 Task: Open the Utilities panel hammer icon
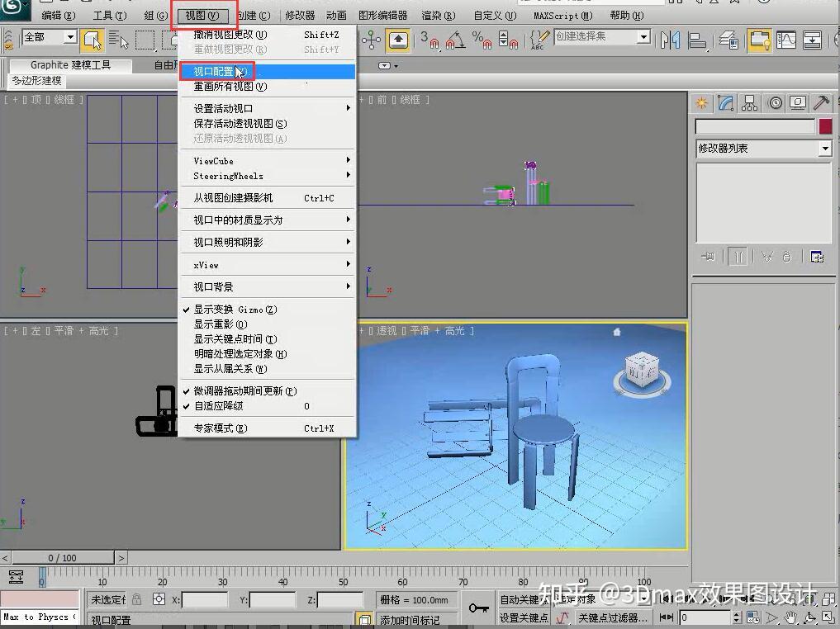pyautogui.click(x=821, y=102)
